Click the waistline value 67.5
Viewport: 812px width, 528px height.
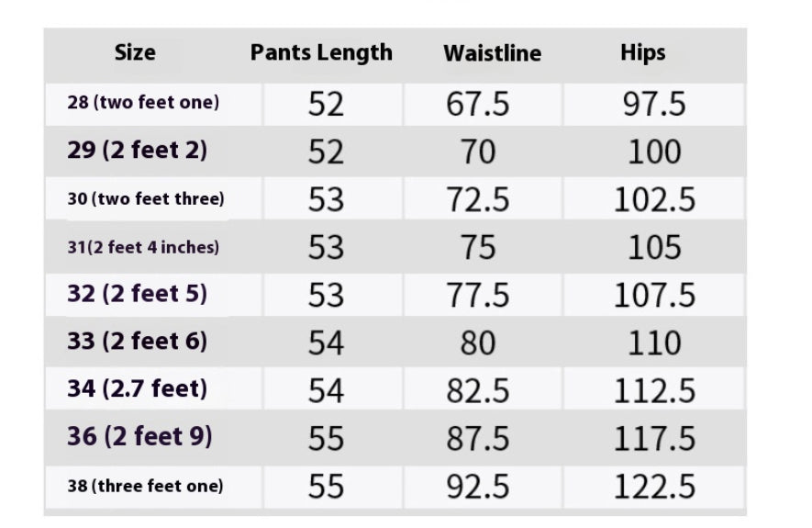(478, 104)
